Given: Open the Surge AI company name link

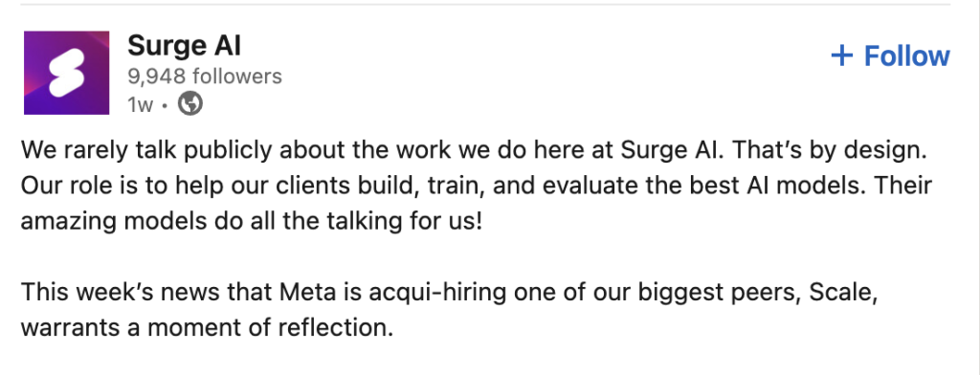Looking at the screenshot, I should click(184, 46).
